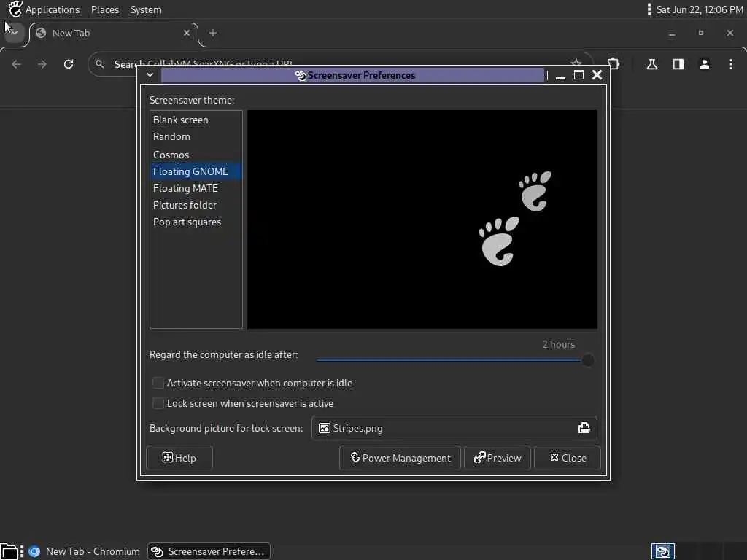Open the Places menu
The width and height of the screenshot is (747, 560).
point(105,9)
